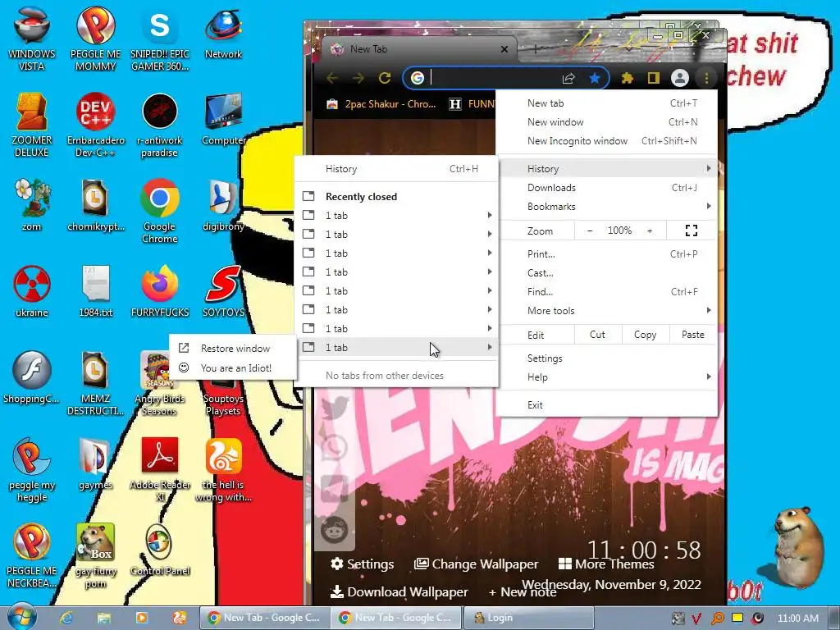Click Change Wallpaper link on new tab page
Viewport: 840px width, 630px height.
click(x=477, y=564)
